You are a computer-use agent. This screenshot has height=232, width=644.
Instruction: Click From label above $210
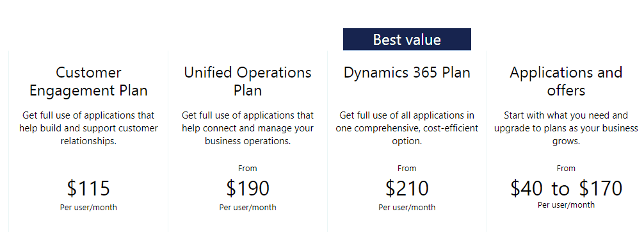pyautogui.click(x=407, y=169)
